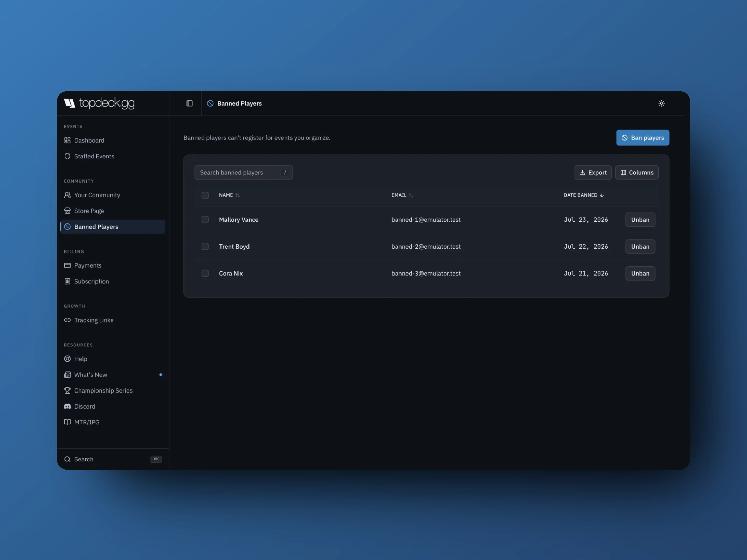The image size is (747, 560).
Task: Click email banned-1@emulator.test
Action: 426,220
